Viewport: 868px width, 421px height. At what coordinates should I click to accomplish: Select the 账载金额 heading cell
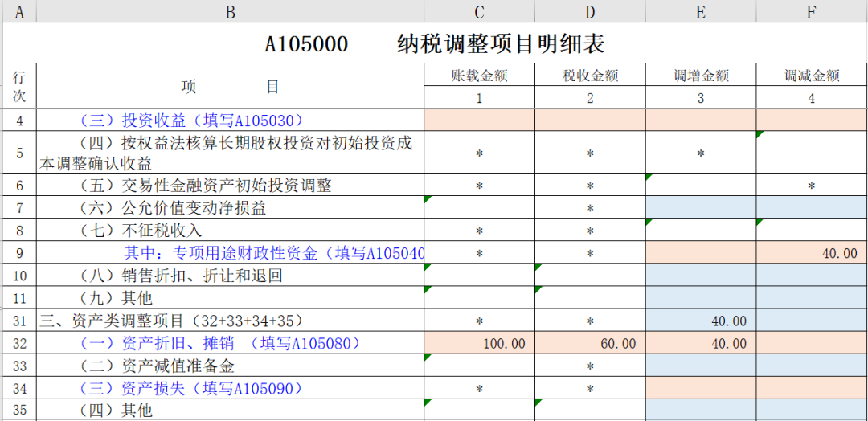pyautogui.click(x=480, y=76)
